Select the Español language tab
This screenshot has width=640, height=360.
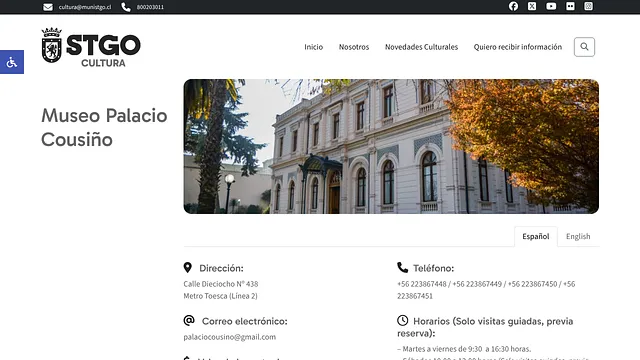[x=536, y=236]
